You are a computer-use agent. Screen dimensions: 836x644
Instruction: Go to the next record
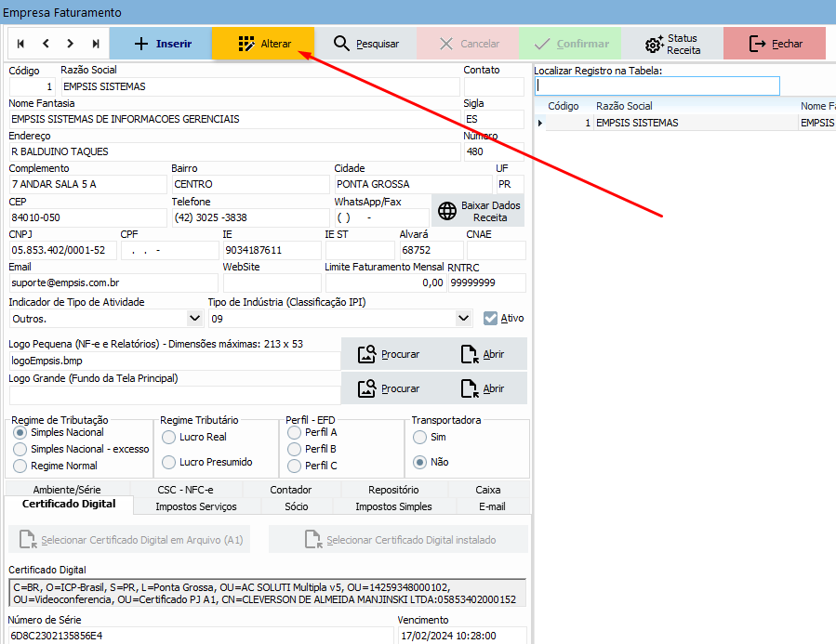click(x=71, y=44)
